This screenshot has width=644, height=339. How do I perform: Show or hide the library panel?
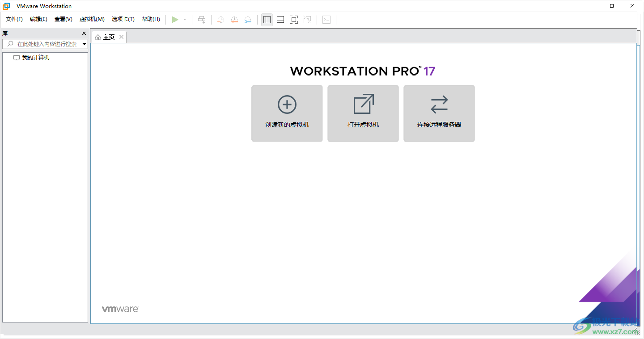point(267,19)
